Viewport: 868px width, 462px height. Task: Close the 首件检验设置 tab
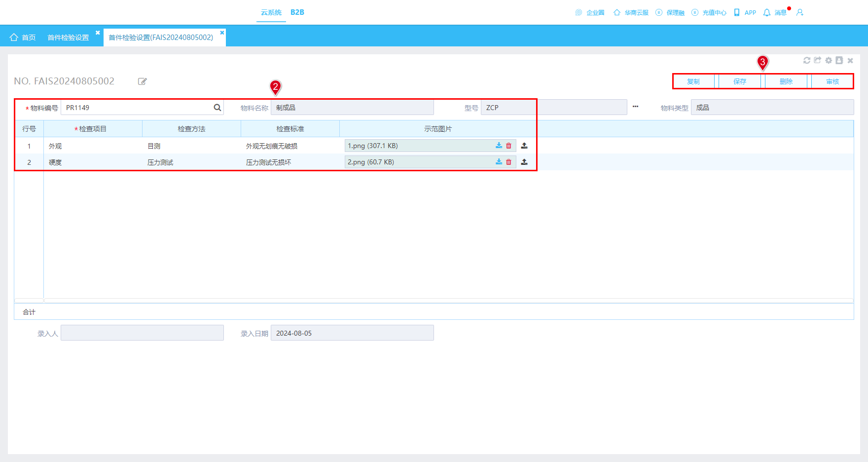click(98, 33)
